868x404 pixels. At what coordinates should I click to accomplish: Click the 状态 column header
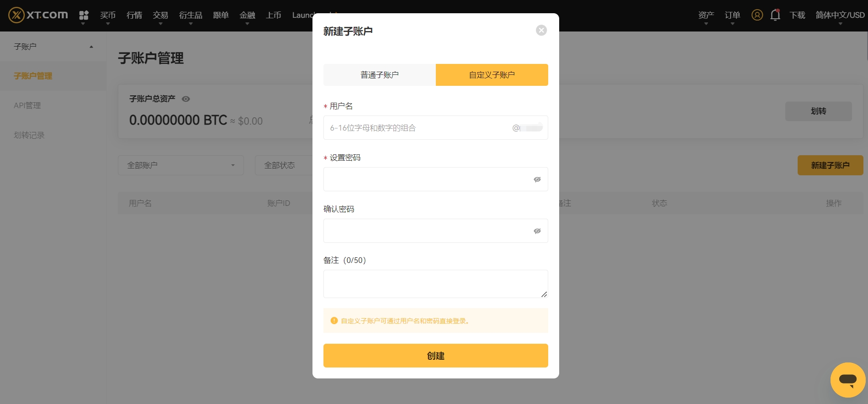(660, 203)
